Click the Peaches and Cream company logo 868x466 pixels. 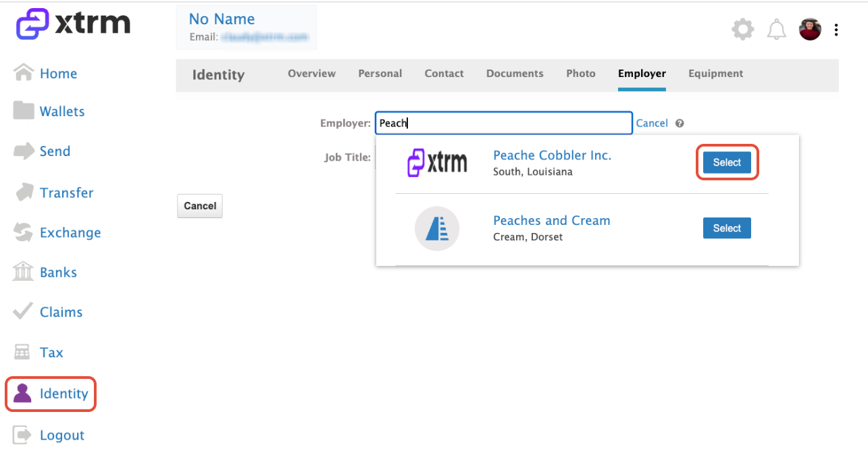click(x=437, y=228)
